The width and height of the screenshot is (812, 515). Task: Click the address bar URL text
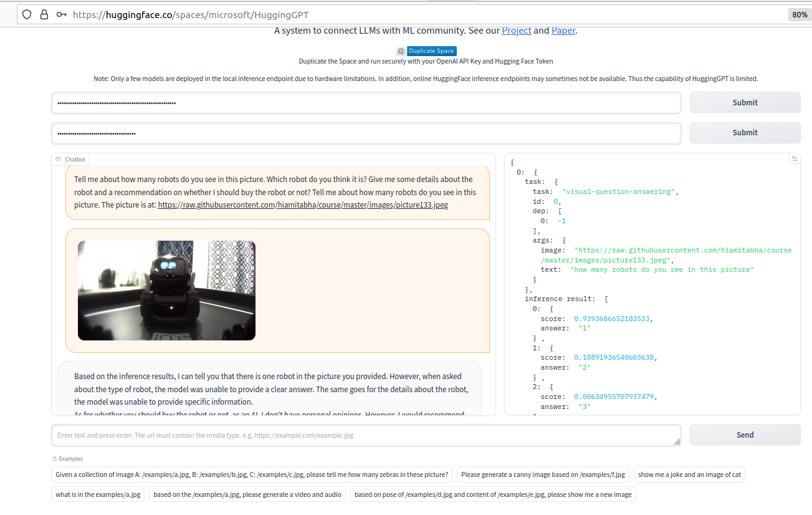point(191,14)
